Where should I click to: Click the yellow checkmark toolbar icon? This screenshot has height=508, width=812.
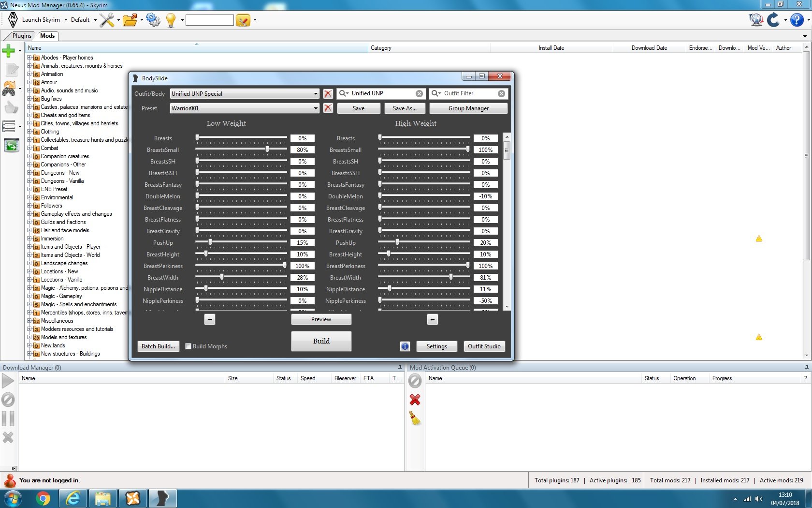(243, 20)
